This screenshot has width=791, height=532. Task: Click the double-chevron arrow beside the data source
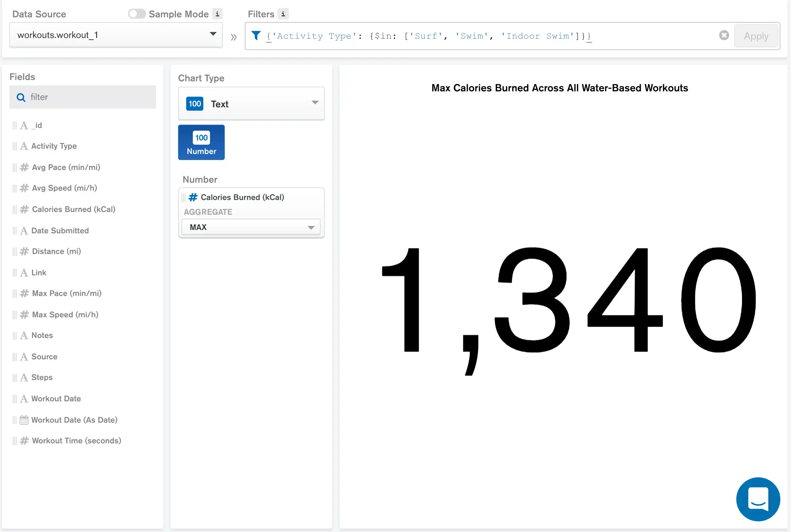click(x=233, y=37)
